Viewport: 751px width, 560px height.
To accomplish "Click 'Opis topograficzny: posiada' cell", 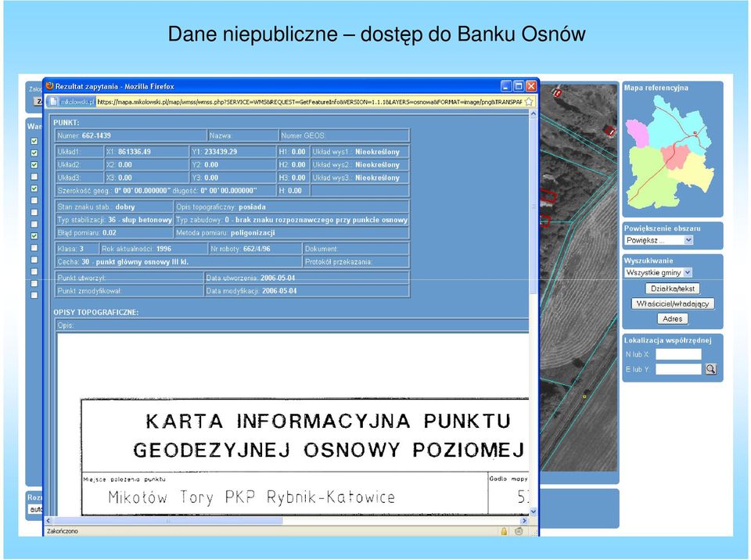I will click(x=292, y=207).
